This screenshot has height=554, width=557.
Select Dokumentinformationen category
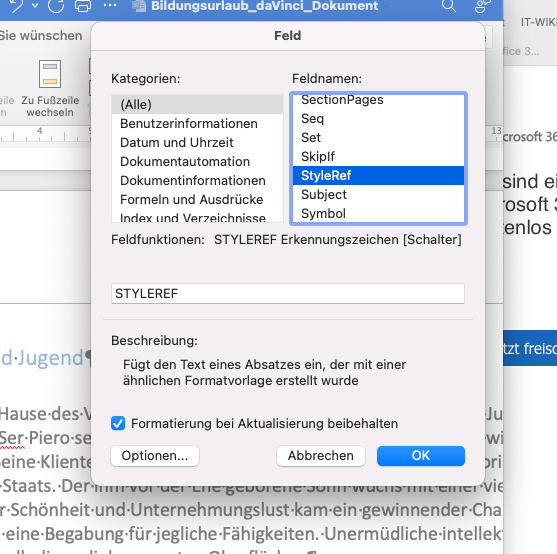[198, 180]
